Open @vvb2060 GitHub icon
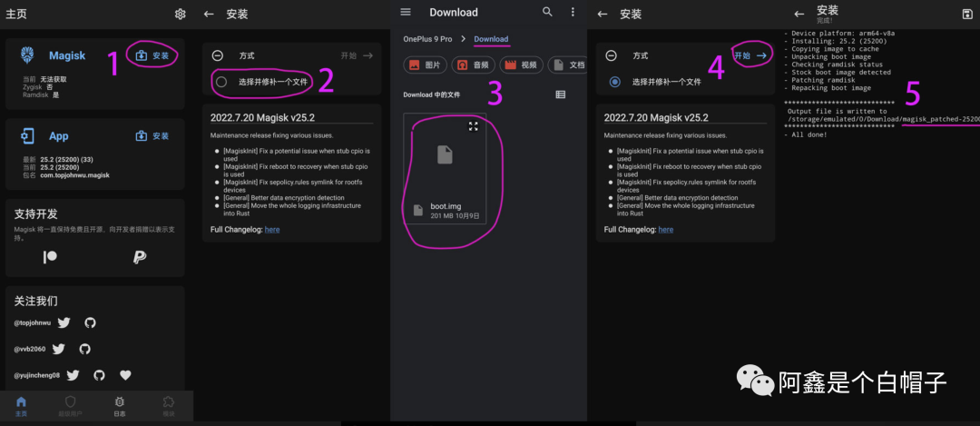Image resolution: width=980 pixels, height=426 pixels. point(85,349)
